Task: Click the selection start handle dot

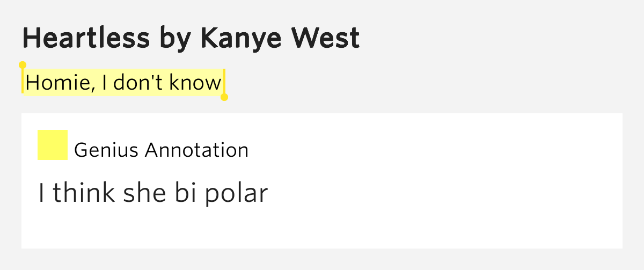Action: [x=23, y=65]
